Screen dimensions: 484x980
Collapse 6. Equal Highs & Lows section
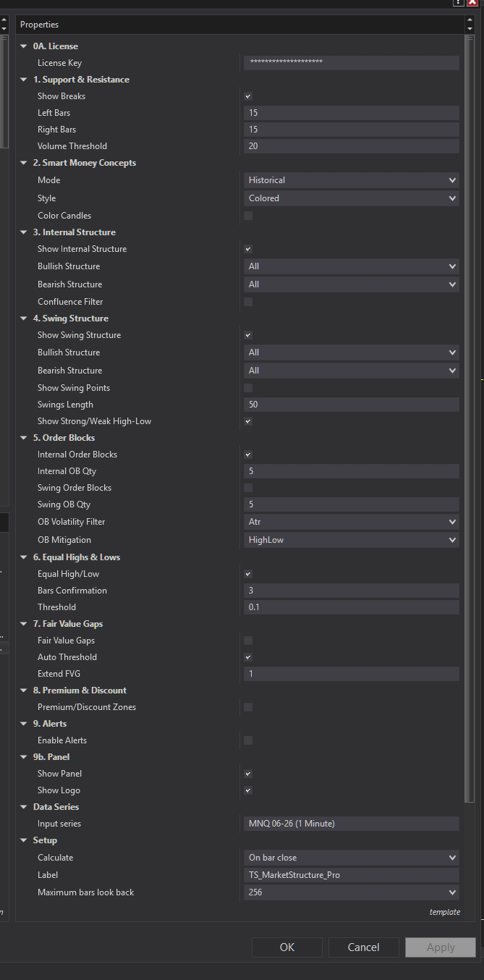[x=24, y=557]
